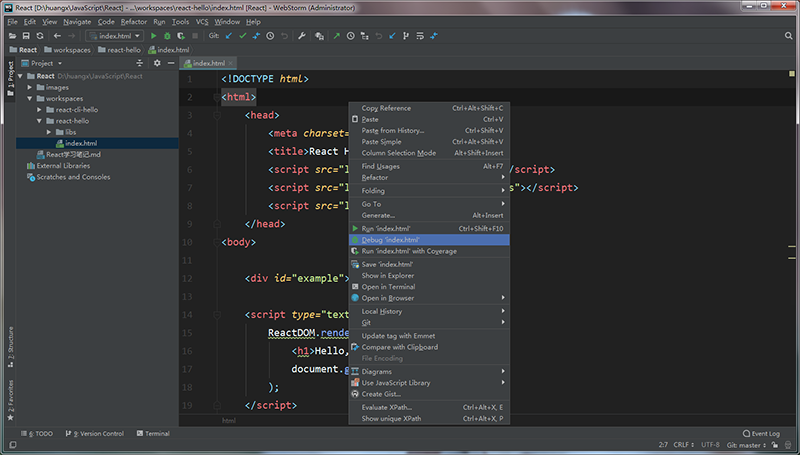Choose Compare with Clipboard entry
Screen dimensions: 800x455
click(429, 347)
